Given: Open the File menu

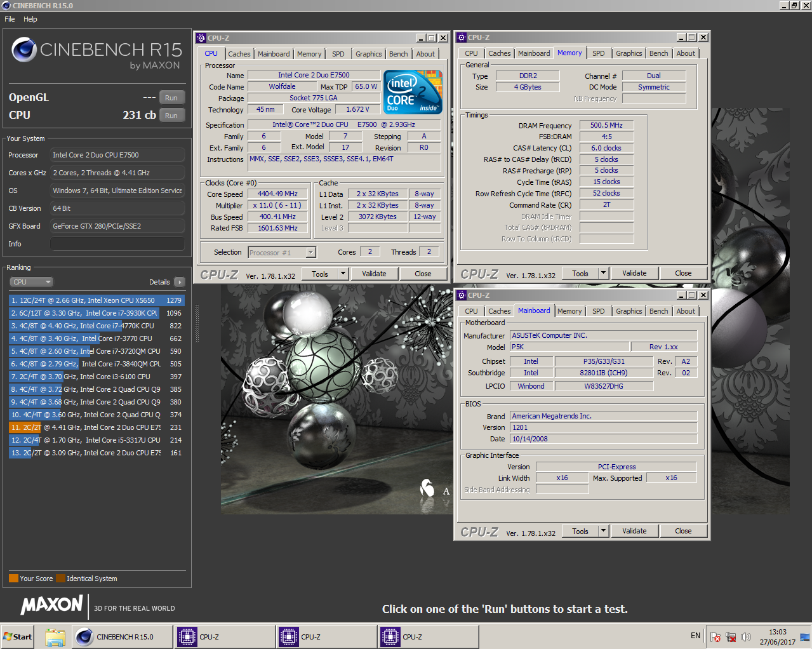Looking at the screenshot, I should [10, 19].
